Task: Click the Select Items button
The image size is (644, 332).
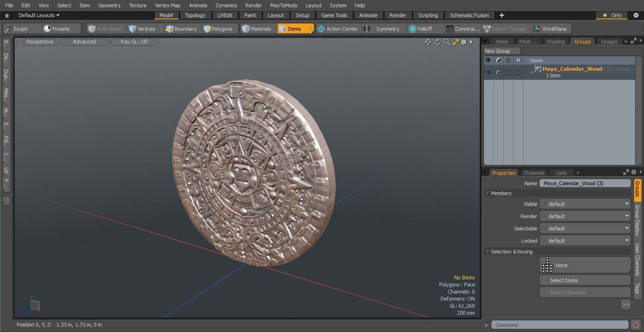Action: pyautogui.click(x=585, y=280)
